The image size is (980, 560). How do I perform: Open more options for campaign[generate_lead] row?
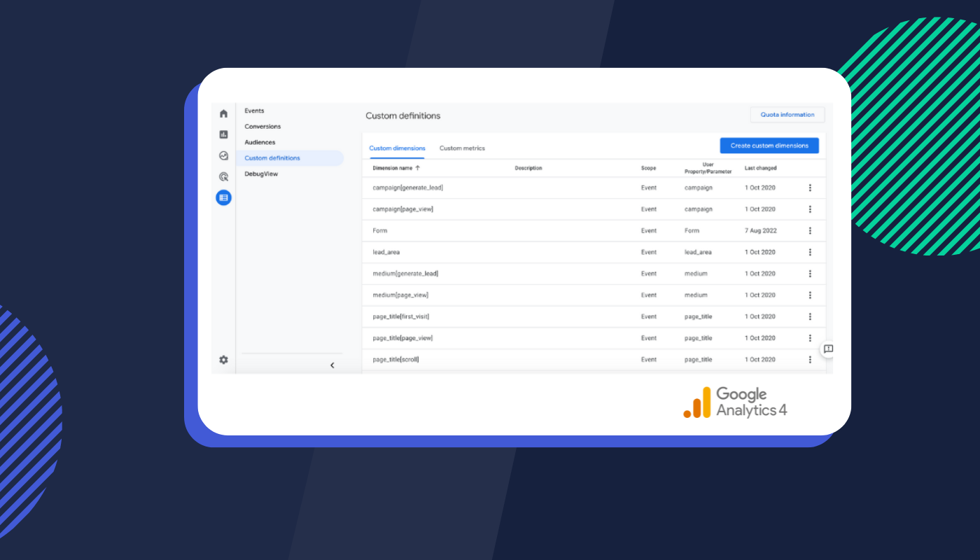coord(810,188)
